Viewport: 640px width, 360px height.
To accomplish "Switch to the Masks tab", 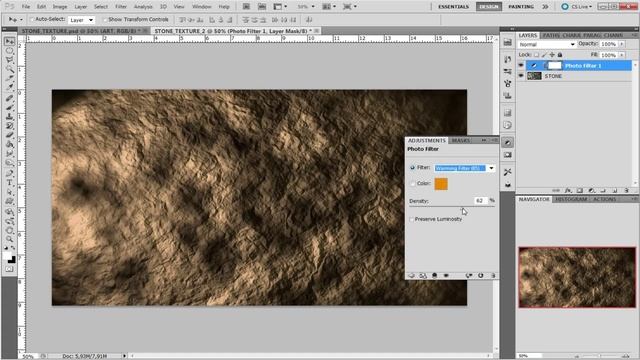I will (461, 140).
